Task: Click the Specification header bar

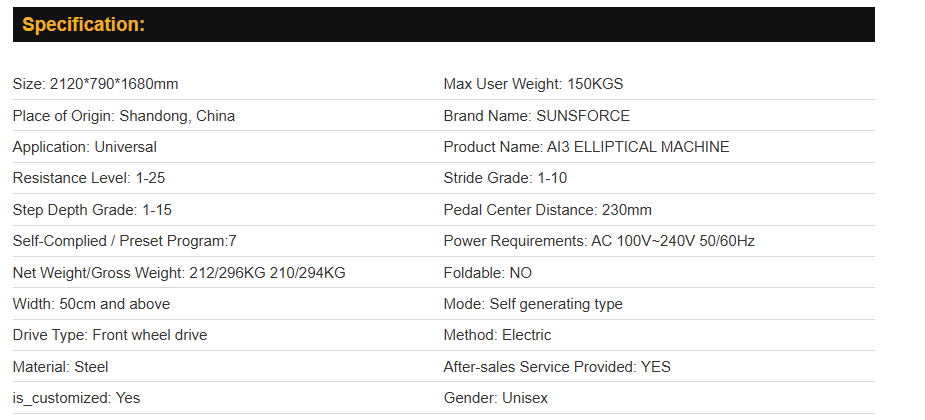Action: tap(443, 25)
